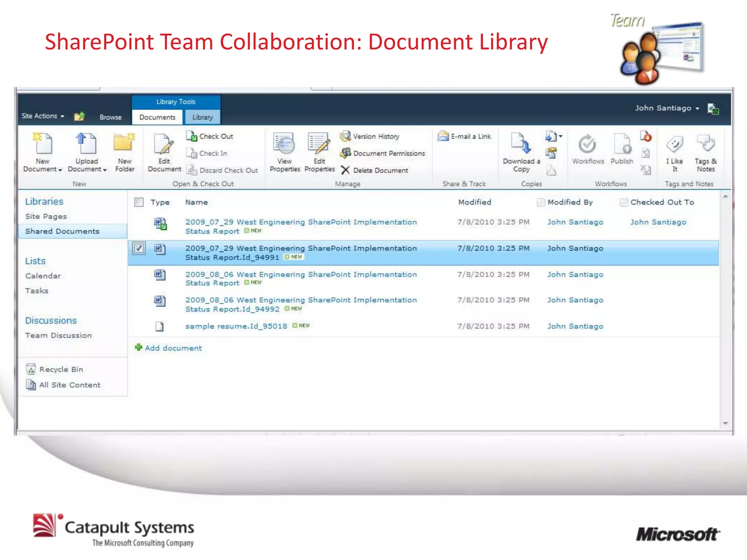Sort by the Modified column header

click(475, 202)
